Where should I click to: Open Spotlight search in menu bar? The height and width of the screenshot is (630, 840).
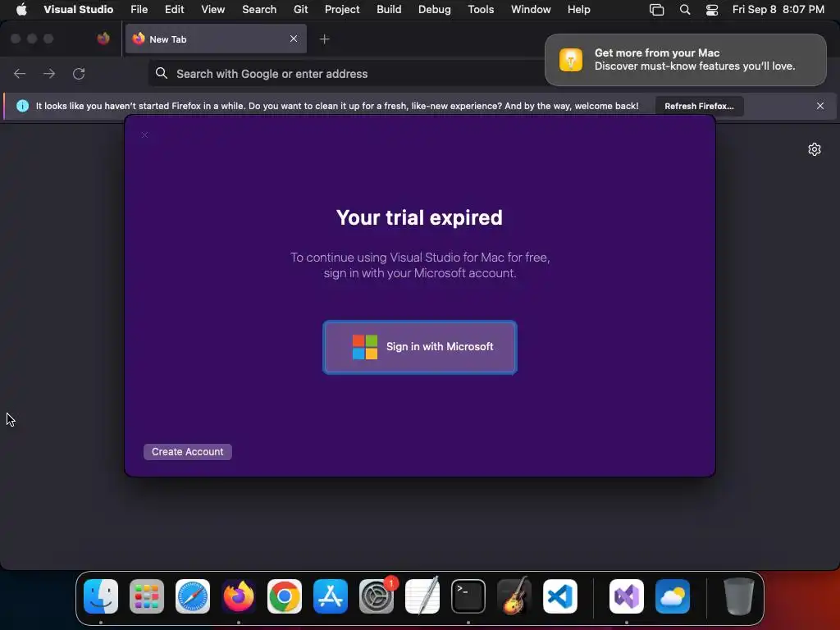click(x=685, y=9)
